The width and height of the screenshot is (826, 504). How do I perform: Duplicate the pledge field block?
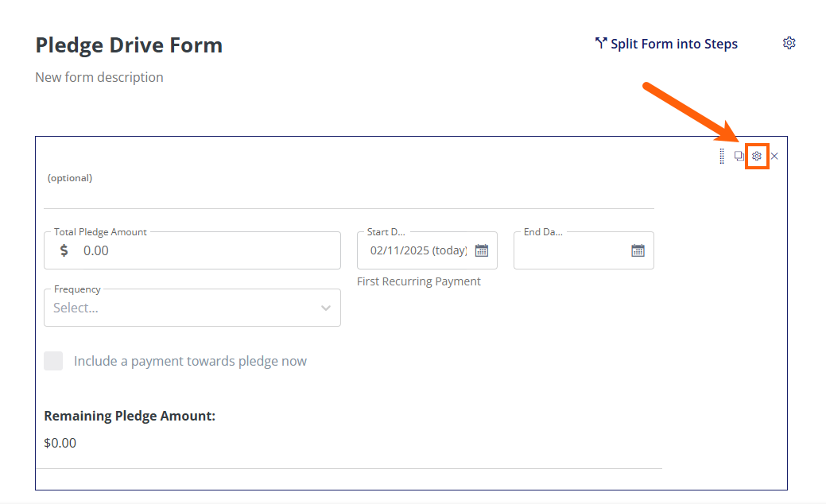(x=739, y=156)
